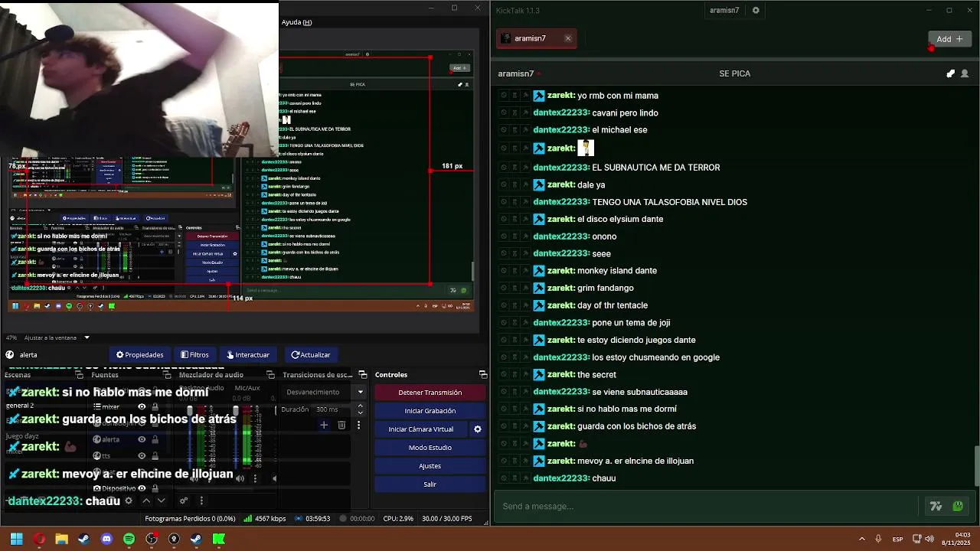Screen dimensions: 980x551
Task: Open Spotify from the taskbar
Action: coord(129,539)
